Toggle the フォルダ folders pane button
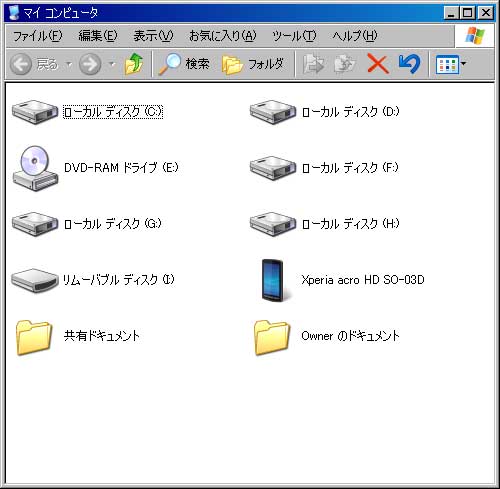Viewport: 500px width, 489px height. coord(253,64)
